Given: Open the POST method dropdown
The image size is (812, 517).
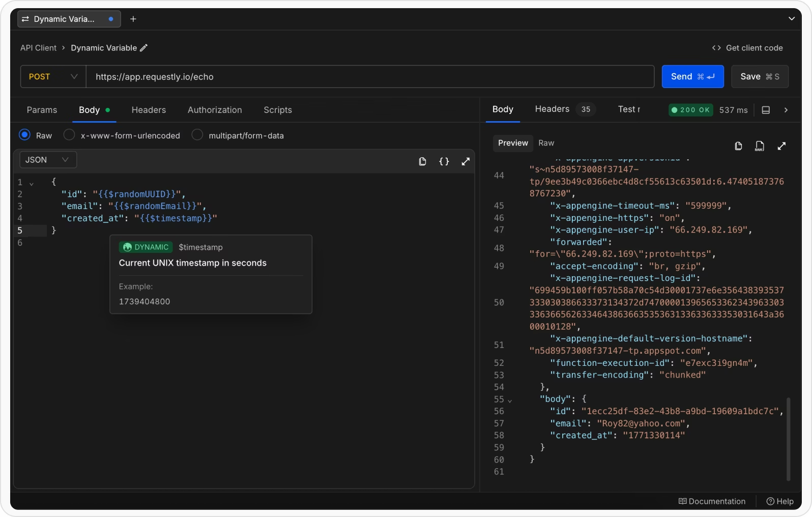Looking at the screenshot, I should pos(53,77).
